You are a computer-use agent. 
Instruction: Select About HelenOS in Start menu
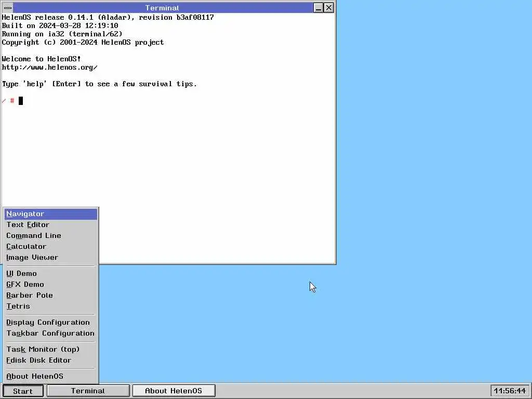click(x=51, y=376)
